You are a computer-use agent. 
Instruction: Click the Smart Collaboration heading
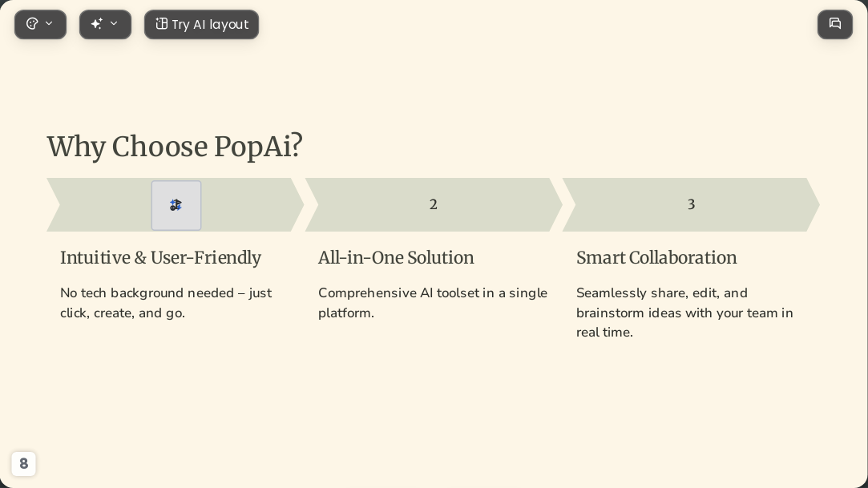(x=656, y=258)
